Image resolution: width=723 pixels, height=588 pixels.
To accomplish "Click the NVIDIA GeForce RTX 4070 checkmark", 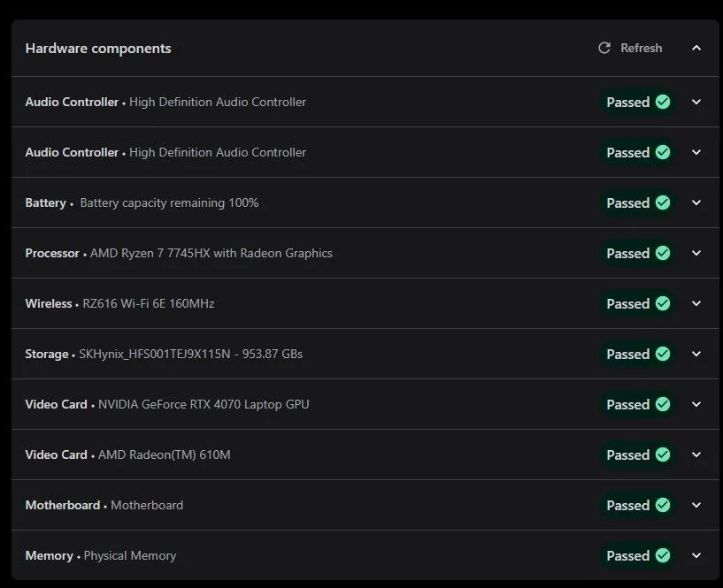I will point(663,404).
